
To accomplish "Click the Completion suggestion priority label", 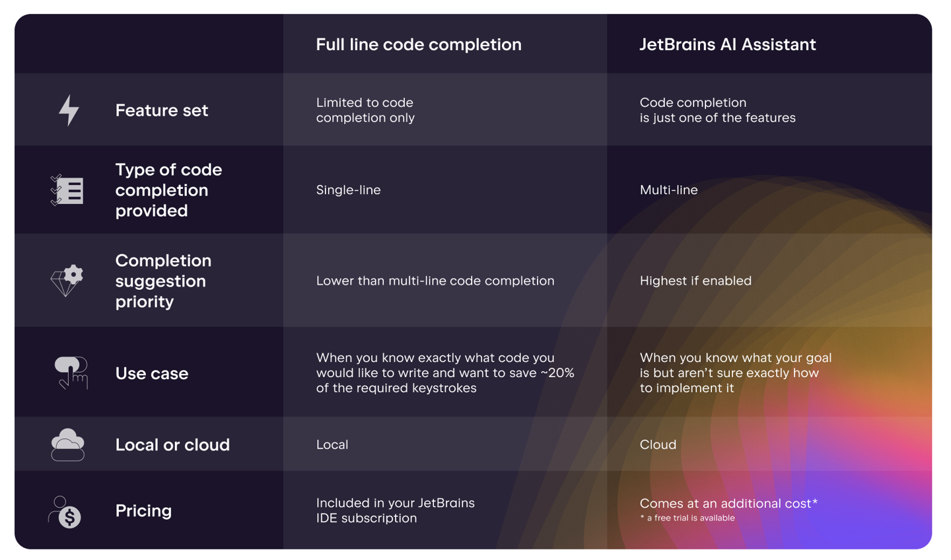I will pos(162,281).
